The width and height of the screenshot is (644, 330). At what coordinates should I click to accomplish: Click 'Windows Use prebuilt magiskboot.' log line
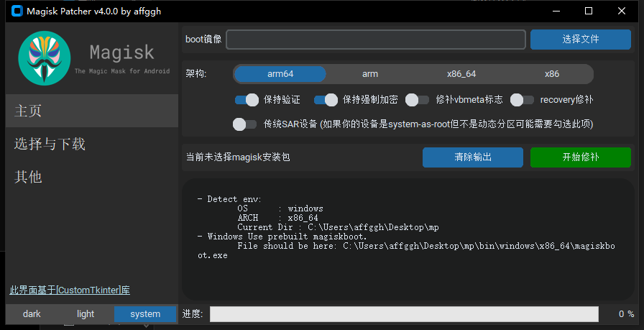tap(282, 237)
